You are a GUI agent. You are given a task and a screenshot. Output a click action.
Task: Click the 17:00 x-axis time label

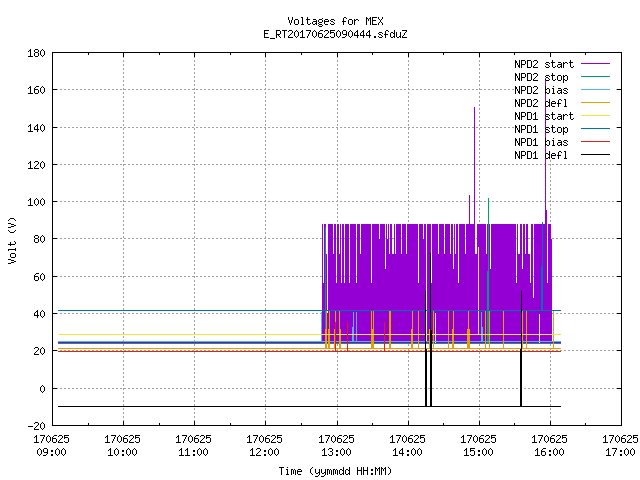coord(620,452)
